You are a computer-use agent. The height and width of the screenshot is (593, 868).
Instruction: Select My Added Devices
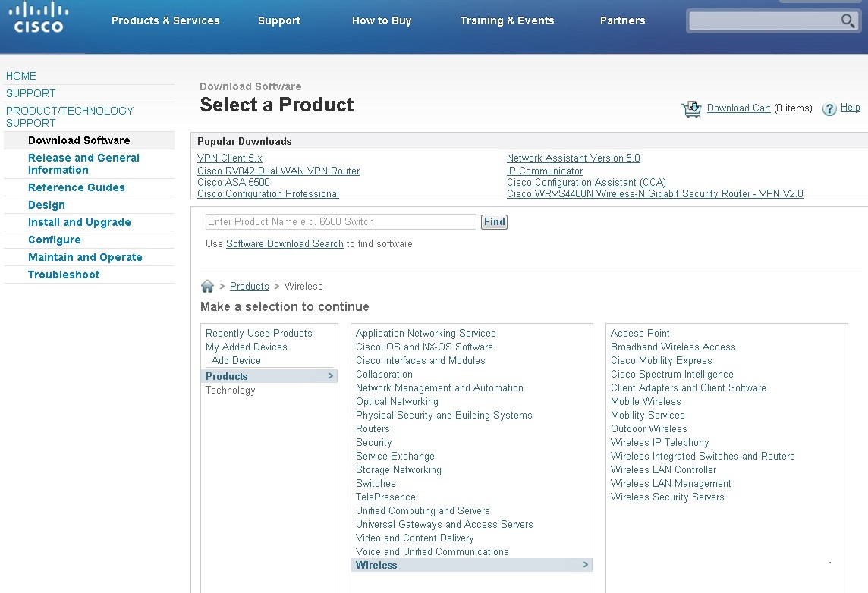[x=247, y=347]
